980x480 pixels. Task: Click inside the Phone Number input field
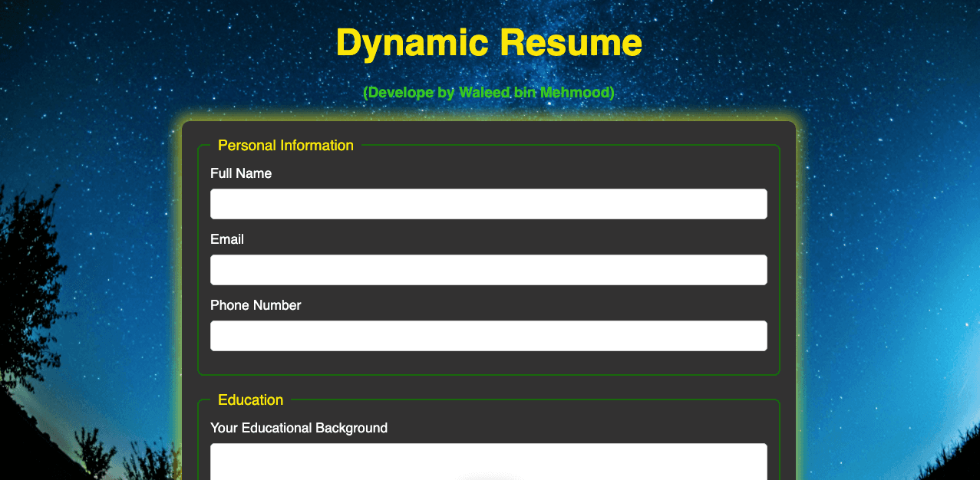(x=488, y=335)
